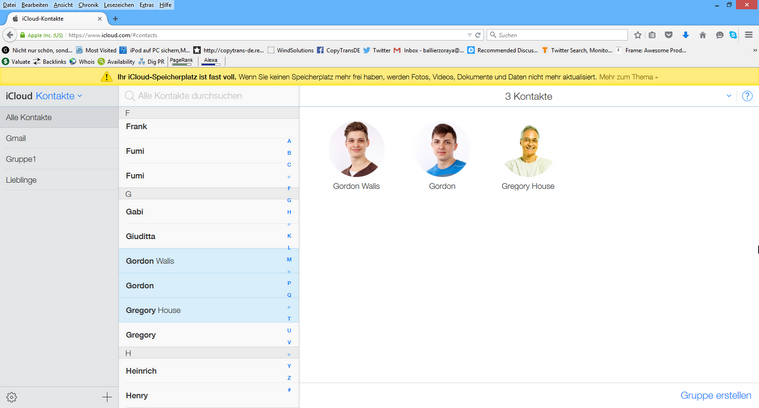Jump to letter T in alphabet index
759x408 pixels.
(x=289, y=318)
